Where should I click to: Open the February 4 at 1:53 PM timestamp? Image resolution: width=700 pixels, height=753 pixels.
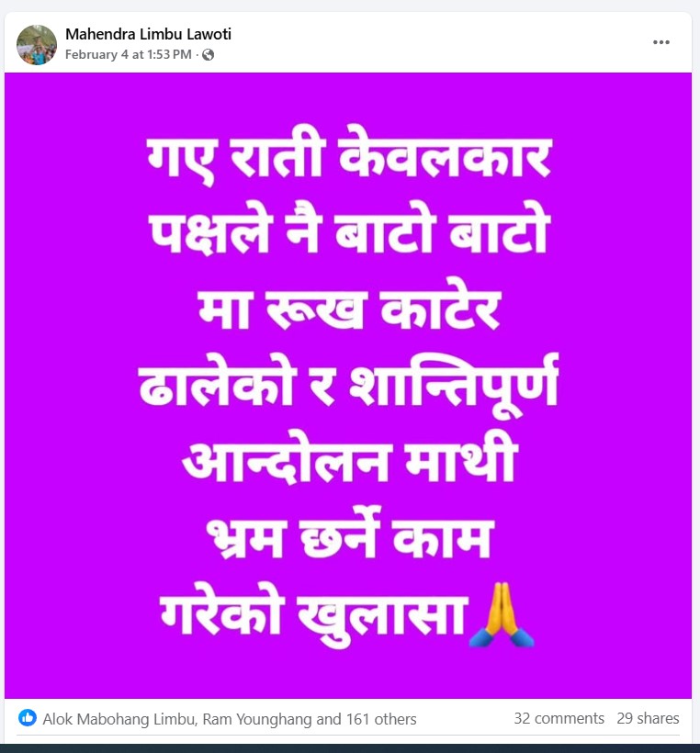click(129, 55)
